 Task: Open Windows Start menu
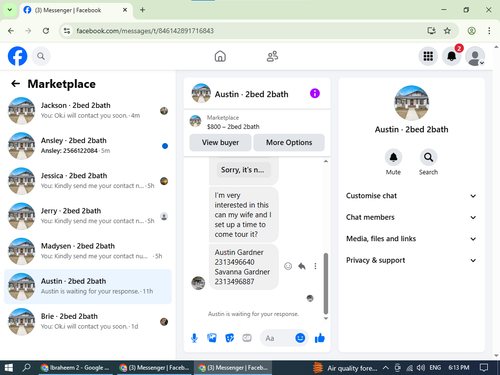[9, 368]
